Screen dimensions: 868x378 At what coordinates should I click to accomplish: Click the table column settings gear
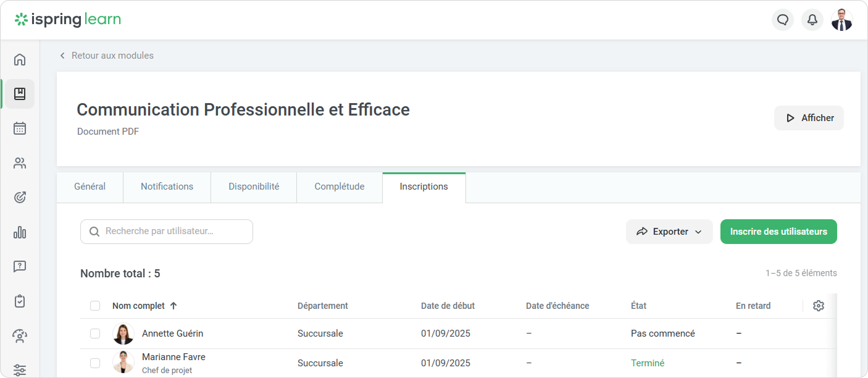pos(819,306)
